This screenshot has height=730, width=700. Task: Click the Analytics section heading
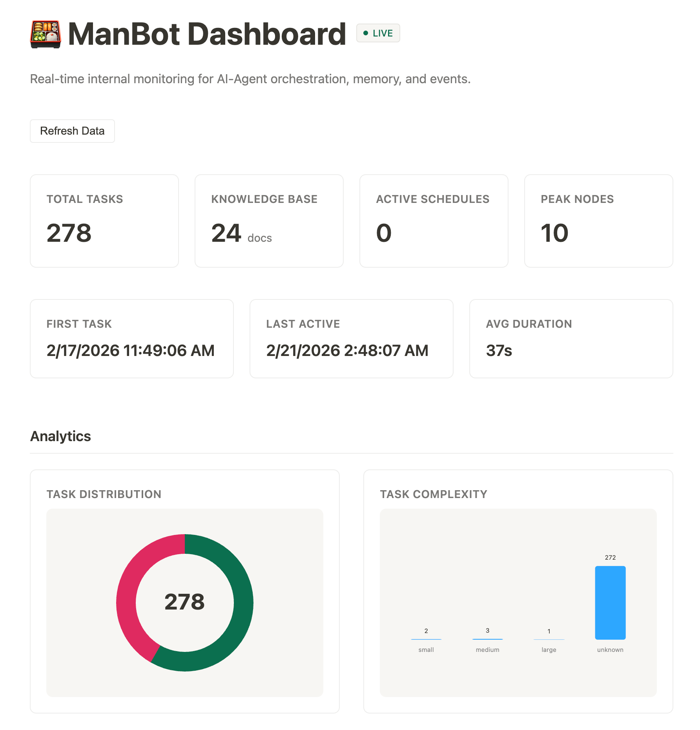pos(60,436)
